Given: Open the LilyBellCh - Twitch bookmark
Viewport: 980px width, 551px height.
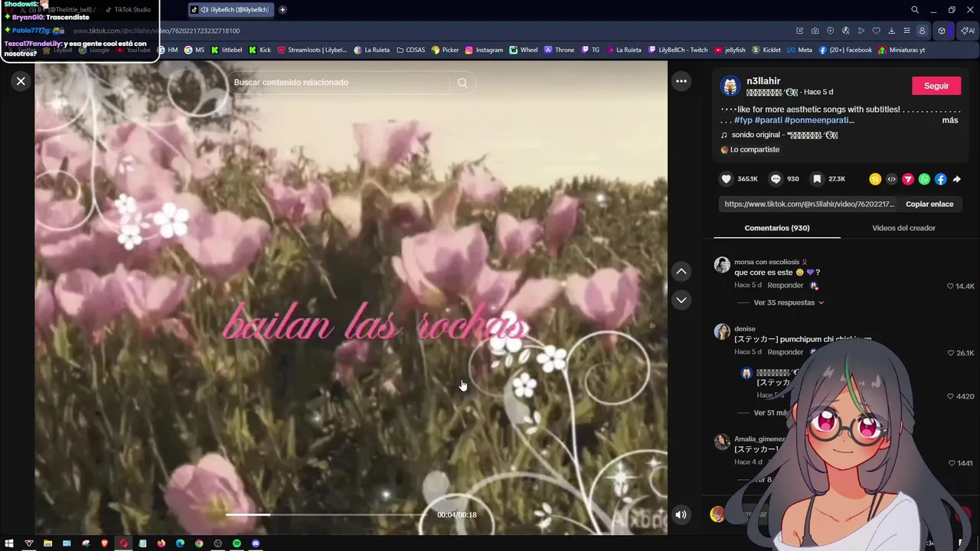Looking at the screenshot, I should point(678,50).
